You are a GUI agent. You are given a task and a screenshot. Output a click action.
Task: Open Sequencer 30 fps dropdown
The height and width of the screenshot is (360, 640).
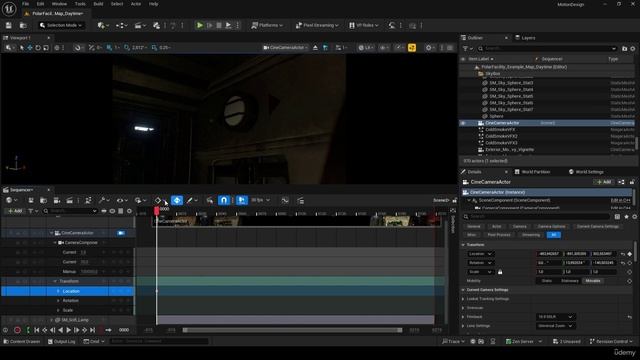pos(260,200)
